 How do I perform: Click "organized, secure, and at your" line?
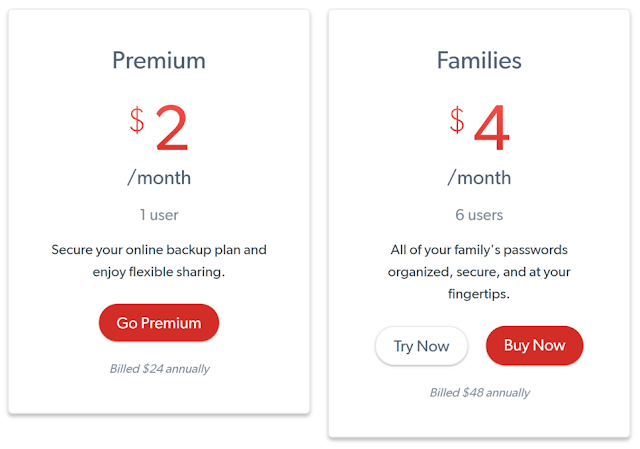(x=479, y=271)
